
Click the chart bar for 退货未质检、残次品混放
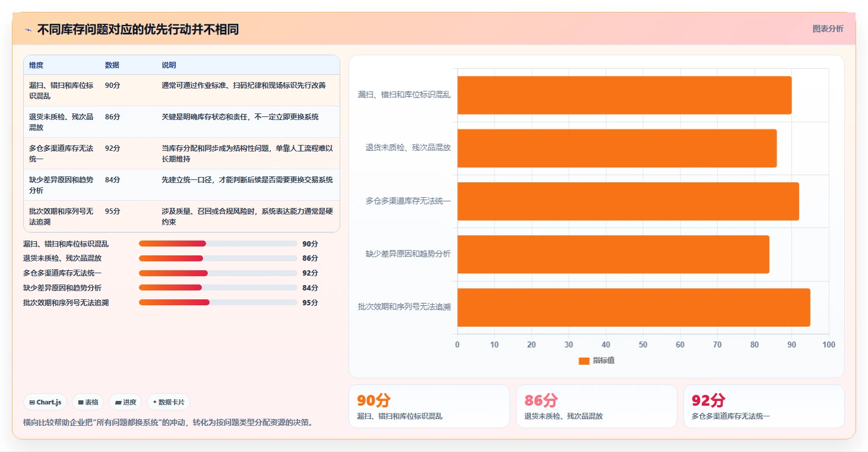pyautogui.click(x=617, y=148)
